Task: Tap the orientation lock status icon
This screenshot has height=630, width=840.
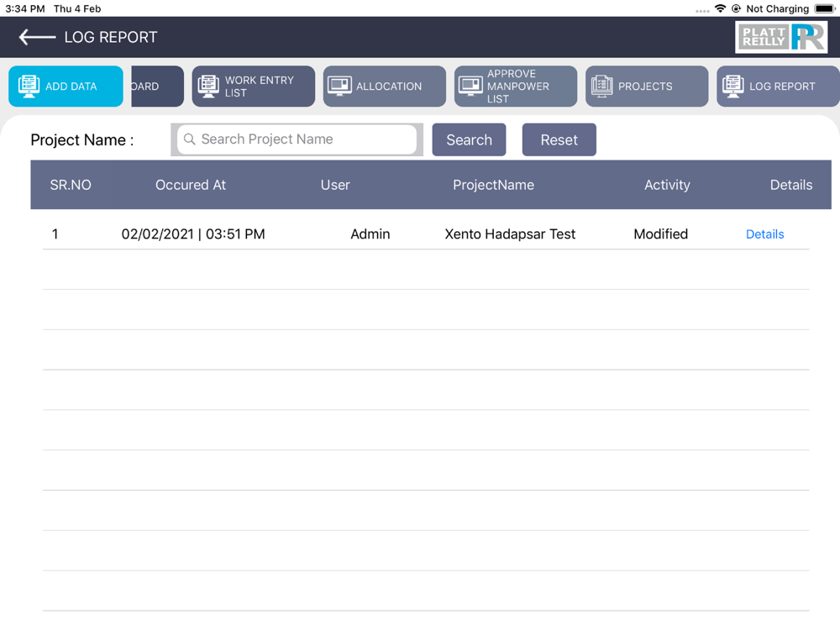Action: click(736, 8)
